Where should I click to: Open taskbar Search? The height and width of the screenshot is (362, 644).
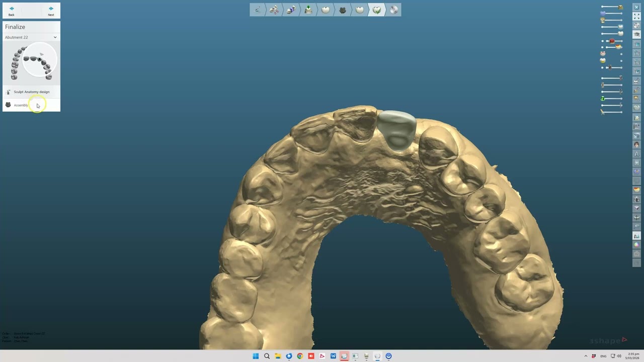point(267,356)
